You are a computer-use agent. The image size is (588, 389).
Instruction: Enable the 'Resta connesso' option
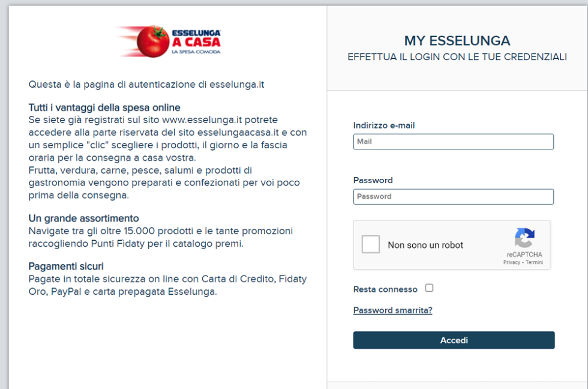pos(429,288)
